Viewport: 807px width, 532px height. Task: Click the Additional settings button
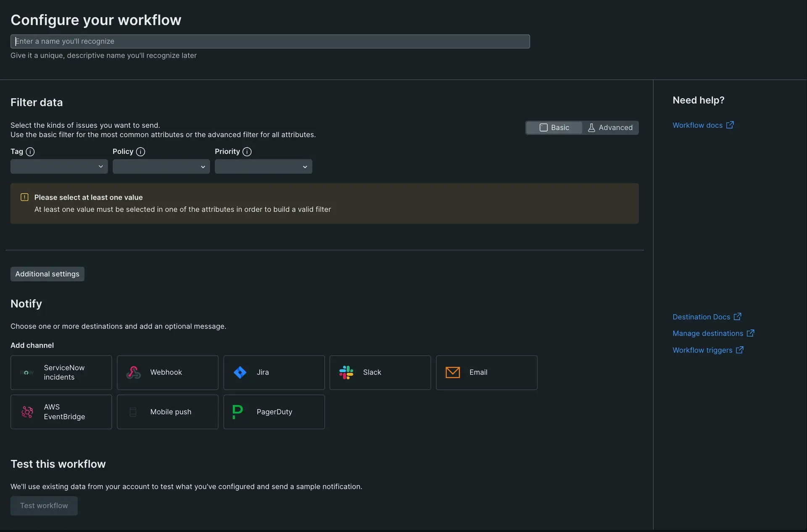pyautogui.click(x=47, y=274)
